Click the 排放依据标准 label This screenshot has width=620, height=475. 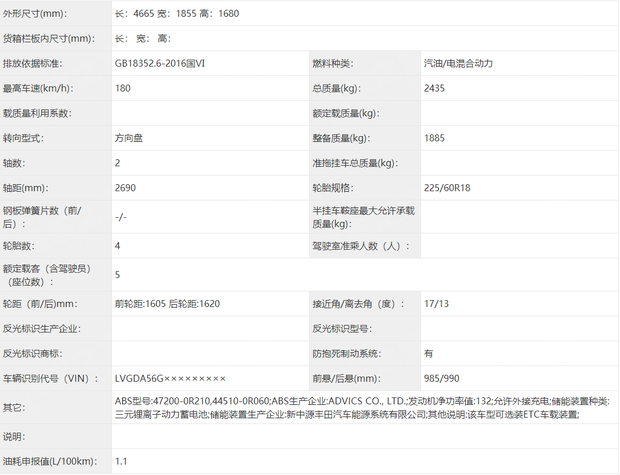[x=32, y=64]
